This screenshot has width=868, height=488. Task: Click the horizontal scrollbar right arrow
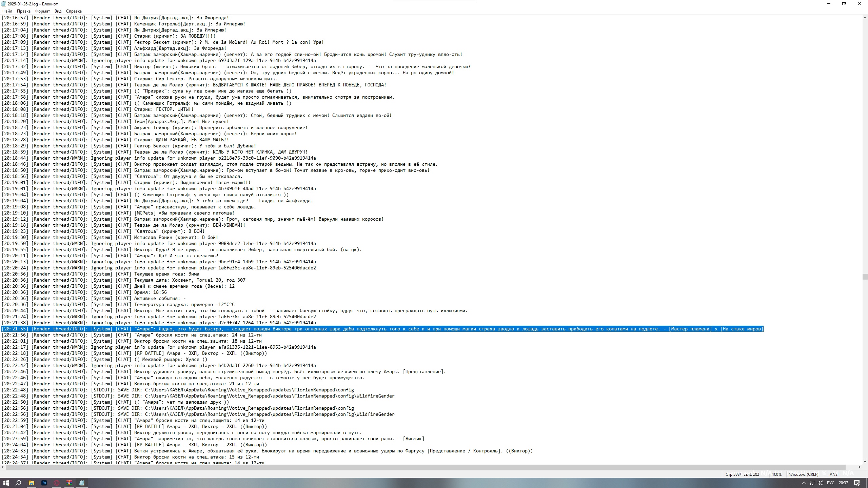click(859, 467)
